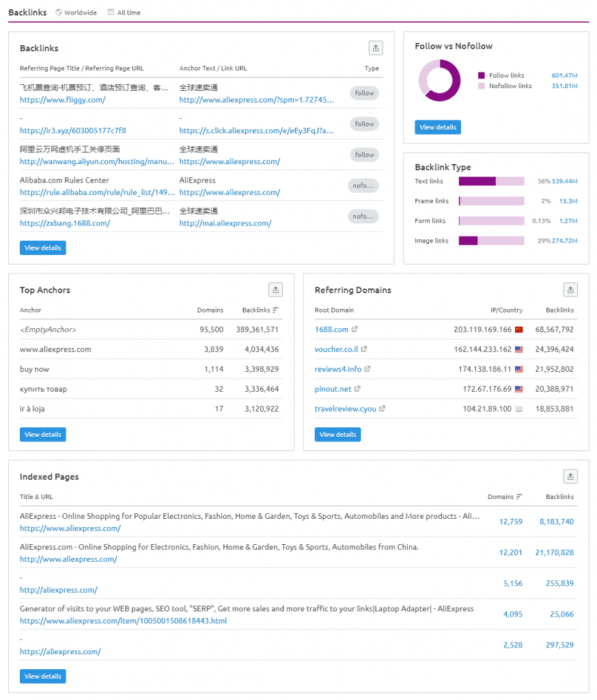Click the sort icon next to Top Anchors Backlinks
Viewport: 597px width, 700px height.
(x=276, y=310)
